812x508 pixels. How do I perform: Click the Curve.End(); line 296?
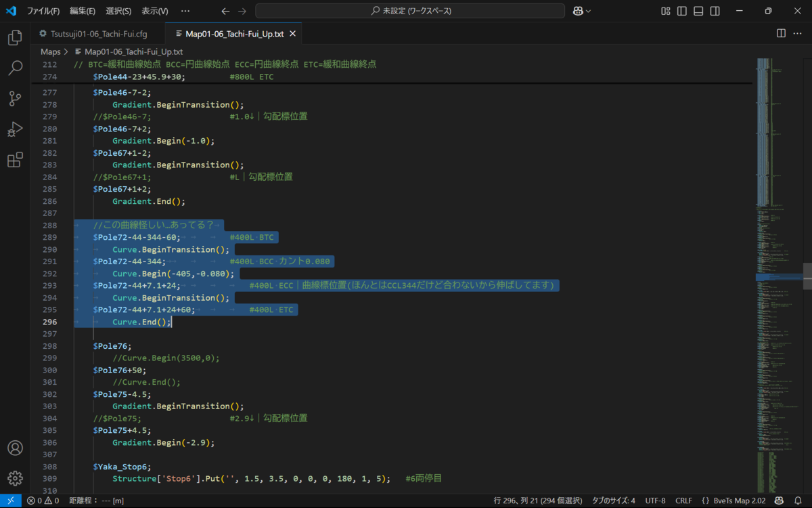pyautogui.click(x=142, y=322)
